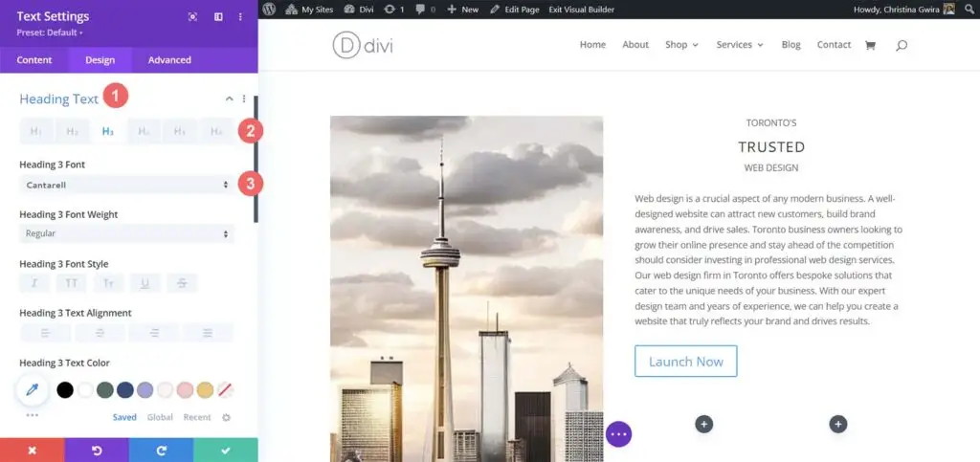
Task: Toggle italic Heading 3 font style
Action: pyautogui.click(x=35, y=283)
